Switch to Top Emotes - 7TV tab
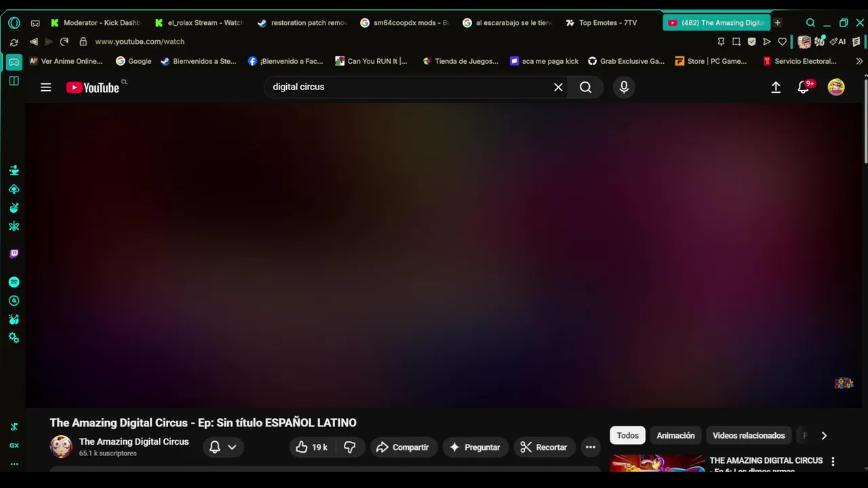 602,23
